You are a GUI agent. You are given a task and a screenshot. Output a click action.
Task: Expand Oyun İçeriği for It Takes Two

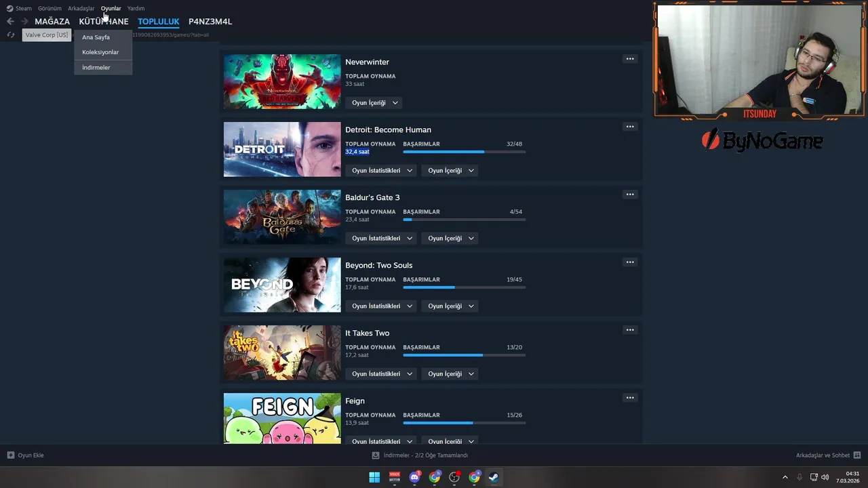(x=450, y=374)
